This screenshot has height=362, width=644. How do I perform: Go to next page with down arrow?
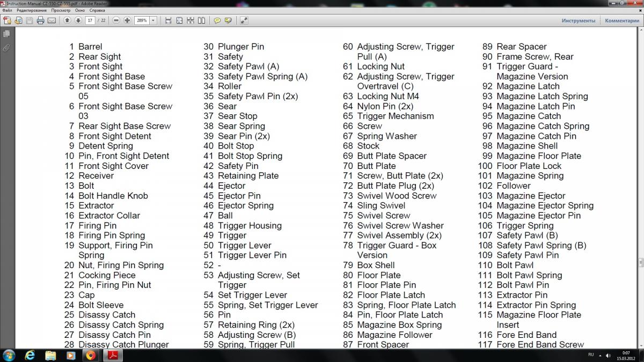coord(78,20)
